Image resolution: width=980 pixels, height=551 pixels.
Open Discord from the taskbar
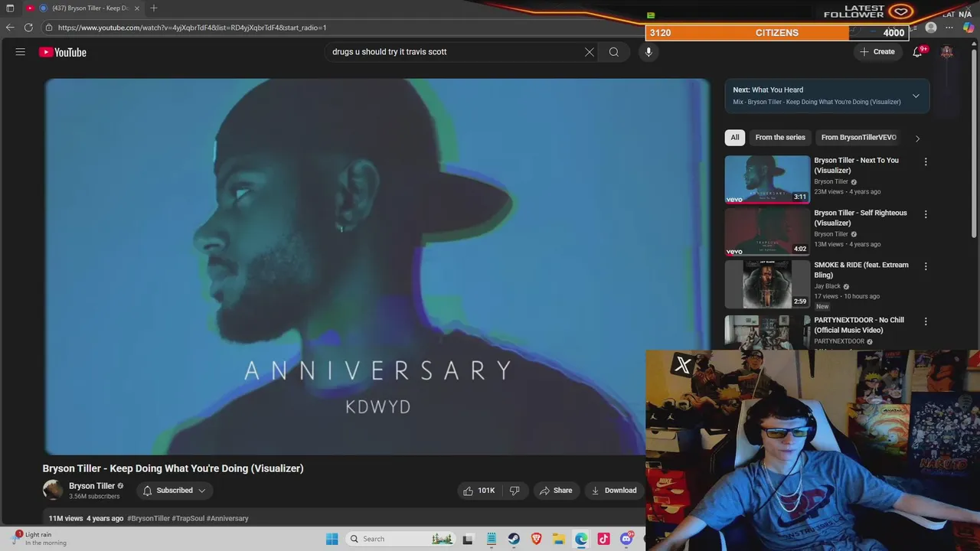(x=627, y=539)
